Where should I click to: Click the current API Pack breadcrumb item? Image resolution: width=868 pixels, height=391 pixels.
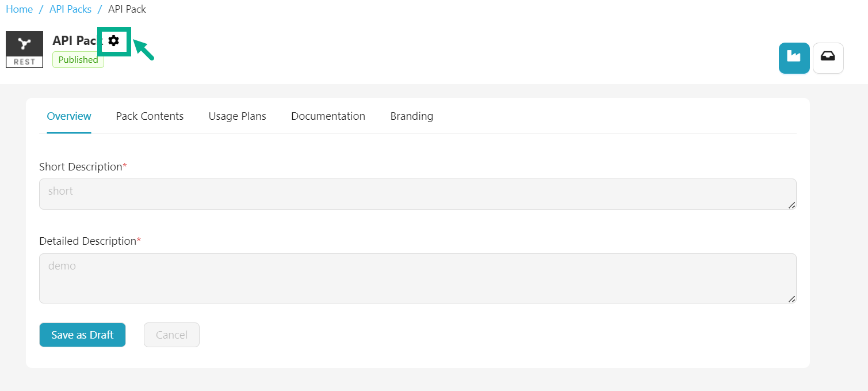pyautogui.click(x=127, y=9)
